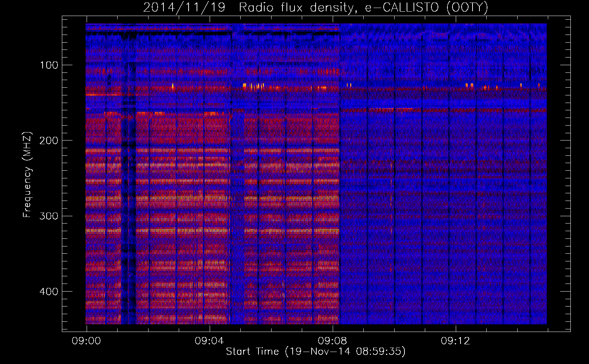Screen dimensions: 589x364
Task: Click the 300 frequency tick label
Action: coord(49,216)
